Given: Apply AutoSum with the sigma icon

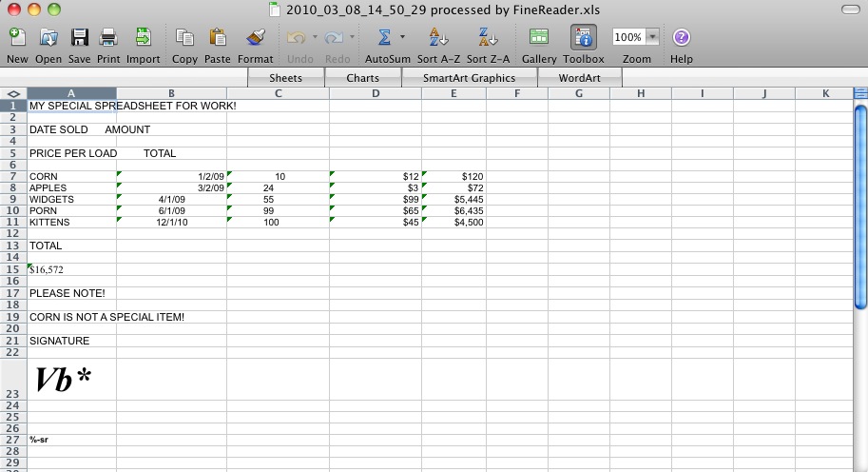Looking at the screenshot, I should pos(384,38).
